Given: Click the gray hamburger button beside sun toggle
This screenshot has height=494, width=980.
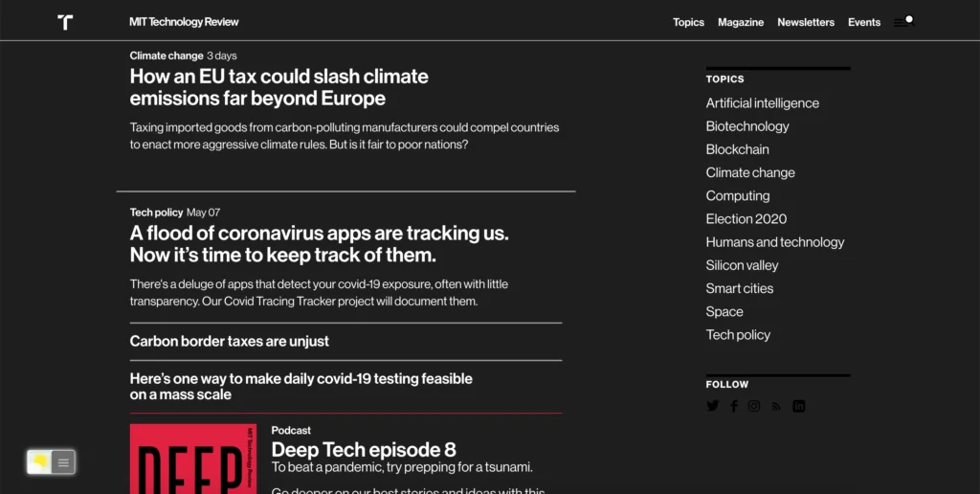Looking at the screenshot, I should (63, 462).
